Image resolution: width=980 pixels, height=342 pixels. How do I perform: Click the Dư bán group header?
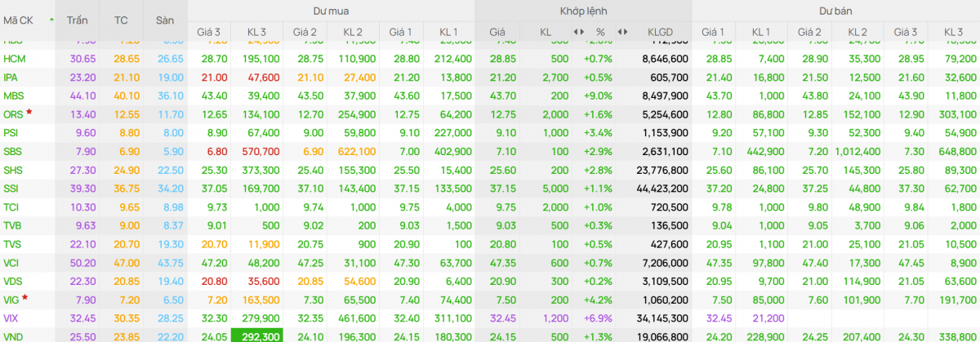835,11
